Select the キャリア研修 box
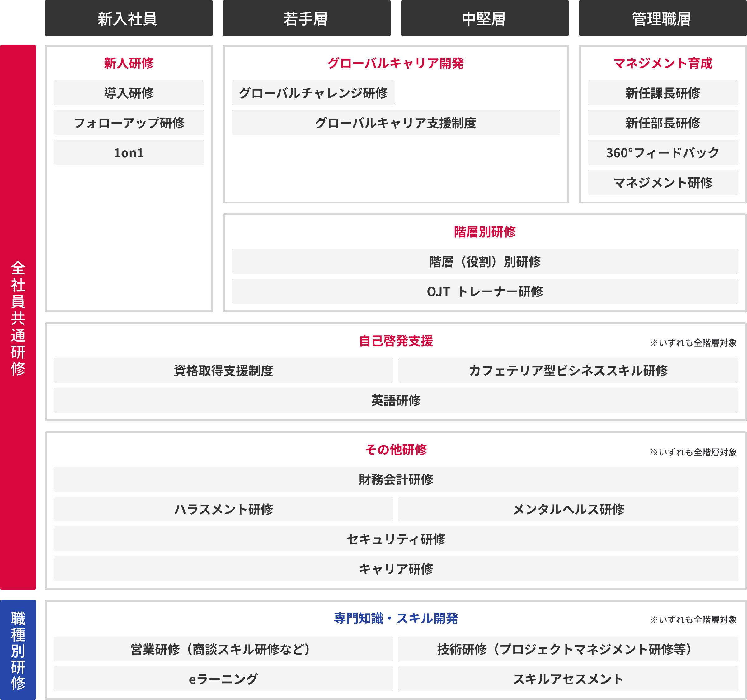Image resolution: width=747 pixels, height=700 pixels. pos(396,569)
